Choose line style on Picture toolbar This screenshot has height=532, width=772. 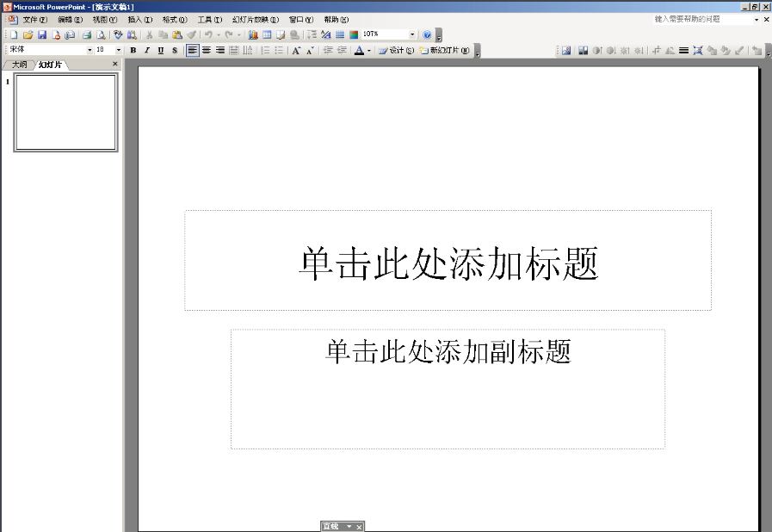(x=684, y=50)
